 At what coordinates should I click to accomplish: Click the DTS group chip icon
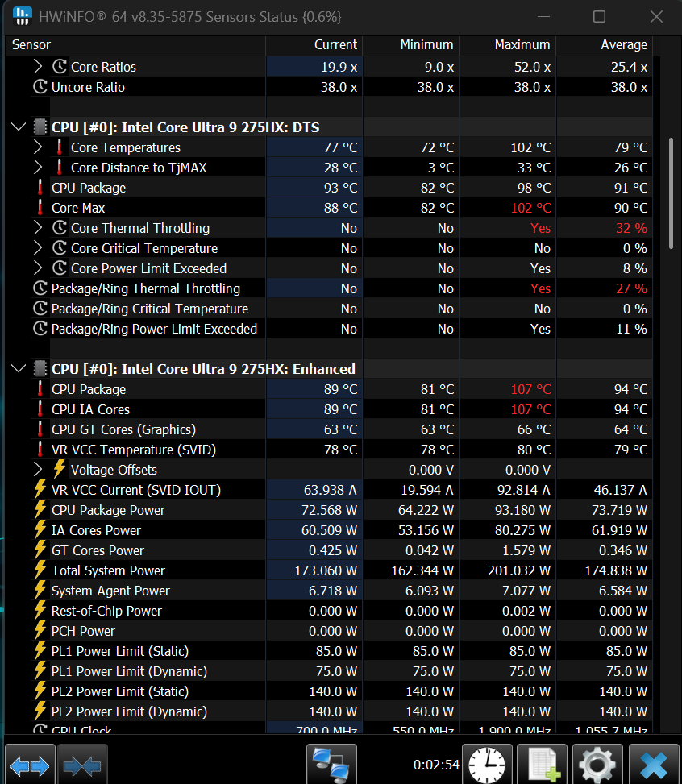(40, 127)
